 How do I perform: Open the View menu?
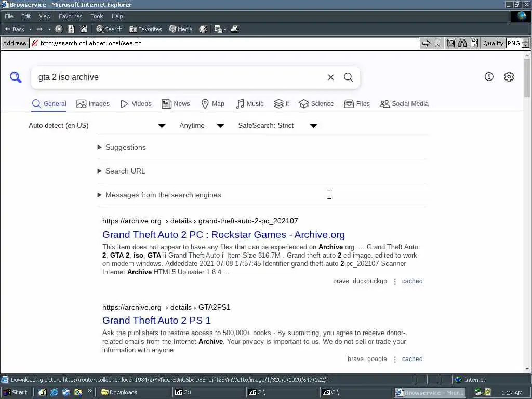click(x=45, y=16)
